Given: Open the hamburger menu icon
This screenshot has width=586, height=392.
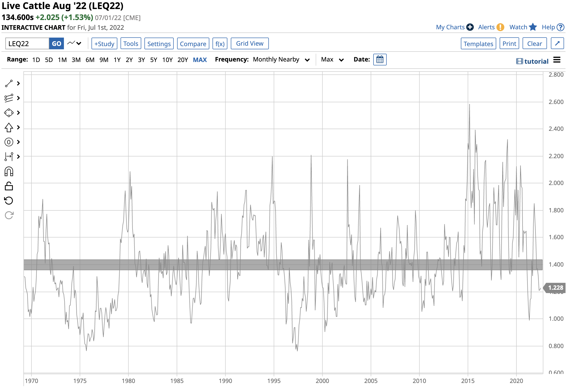Looking at the screenshot, I should click(x=557, y=60).
